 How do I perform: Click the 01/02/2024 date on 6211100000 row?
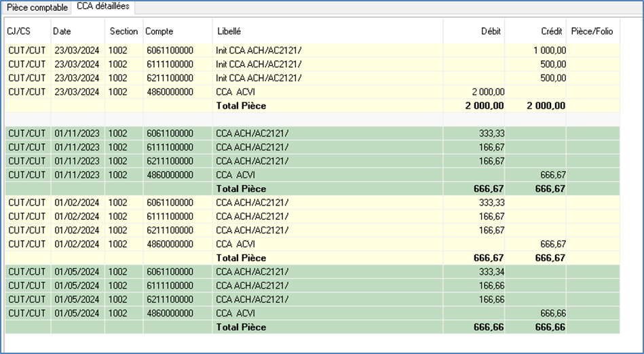(x=77, y=230)
